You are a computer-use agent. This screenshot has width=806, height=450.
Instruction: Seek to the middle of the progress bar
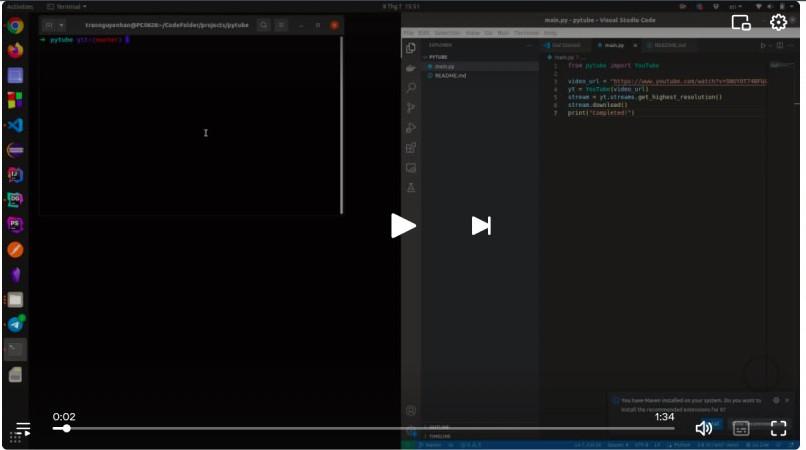pos(363,428)
